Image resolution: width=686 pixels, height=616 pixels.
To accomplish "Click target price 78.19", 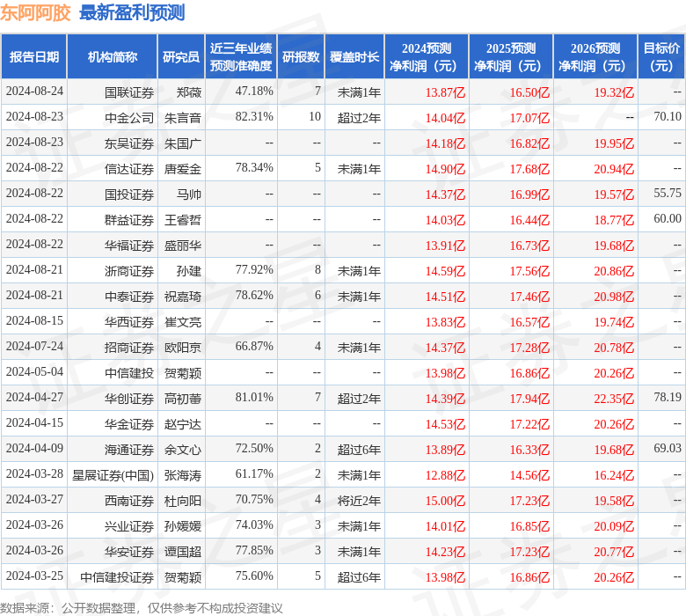I will (668, 398).
